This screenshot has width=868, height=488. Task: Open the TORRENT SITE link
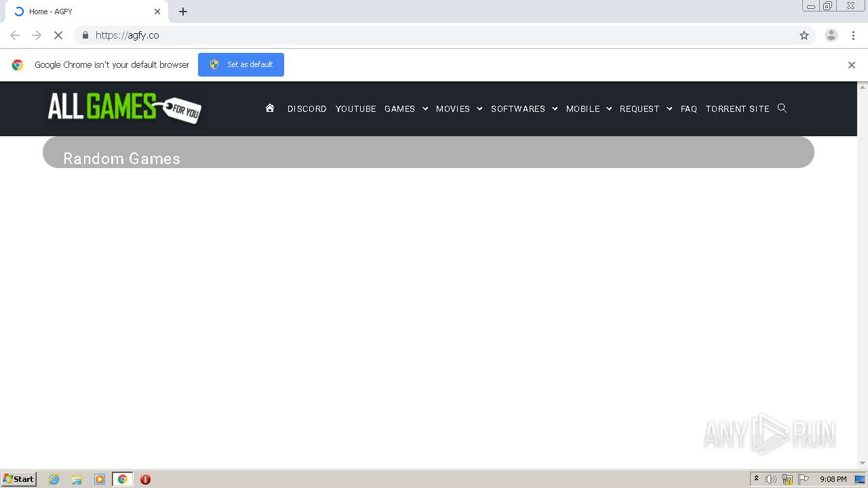pos(738,108)
